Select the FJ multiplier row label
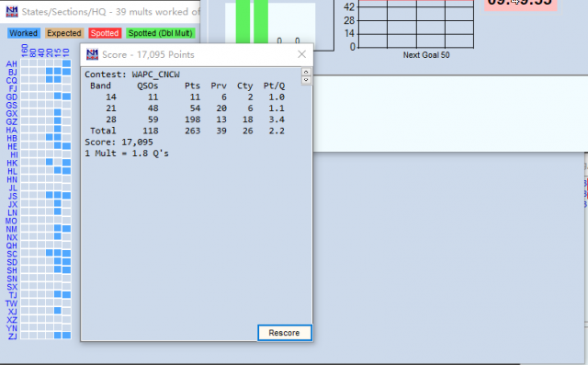The height and width of the screenshot is (365, 588). pyautogui.click(x=12, y=88)
